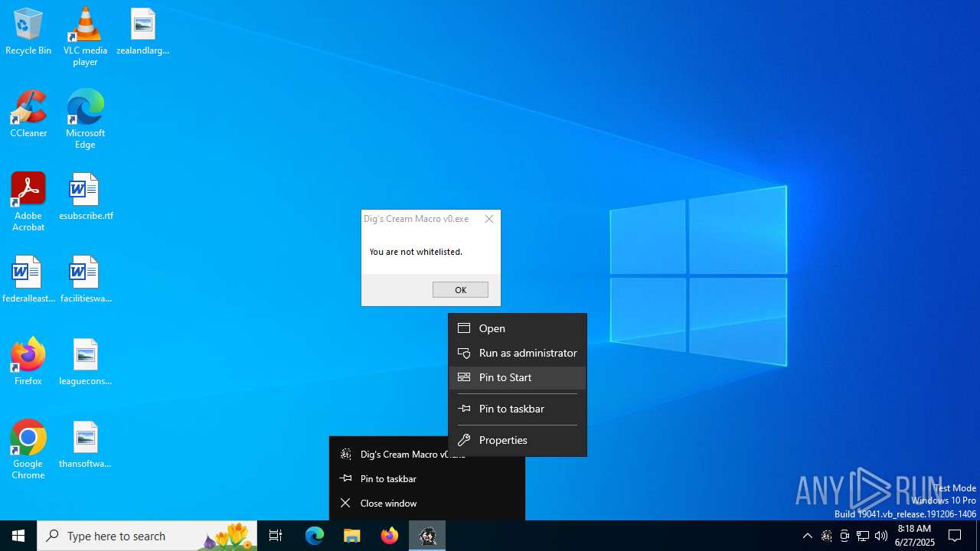Launch Adobe Acrobat desktop shortcut

click(x=28, y=202)
